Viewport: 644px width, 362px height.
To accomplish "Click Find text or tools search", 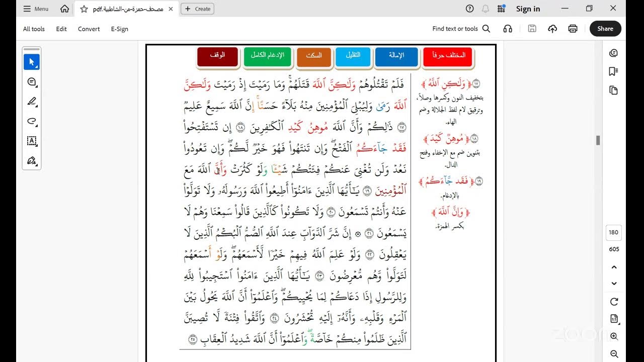I will pyautogui.click(x=461, y=29).
